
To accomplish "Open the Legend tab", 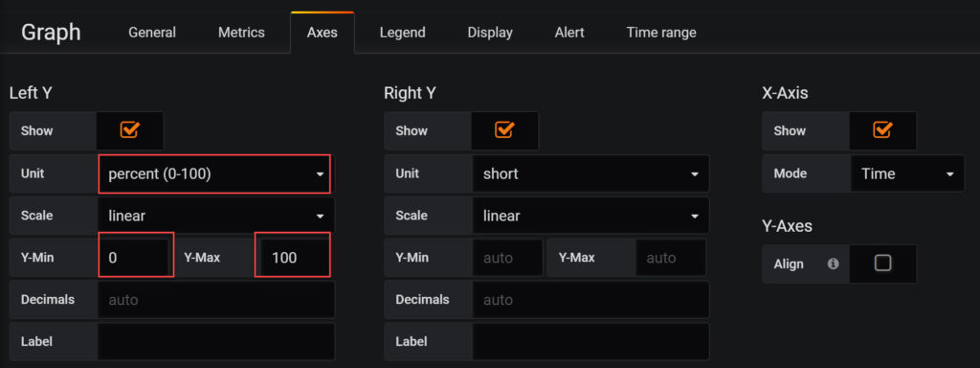I will pos(403,33).
